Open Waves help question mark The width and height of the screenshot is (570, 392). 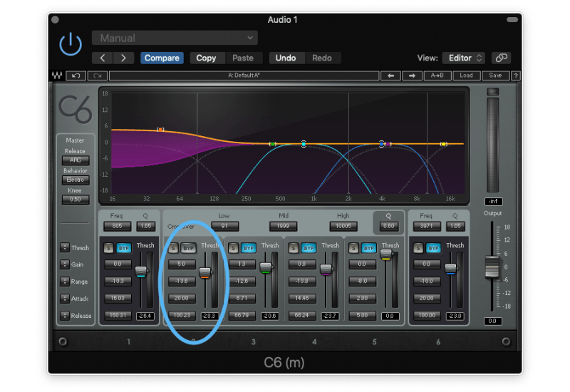[515, 76]
